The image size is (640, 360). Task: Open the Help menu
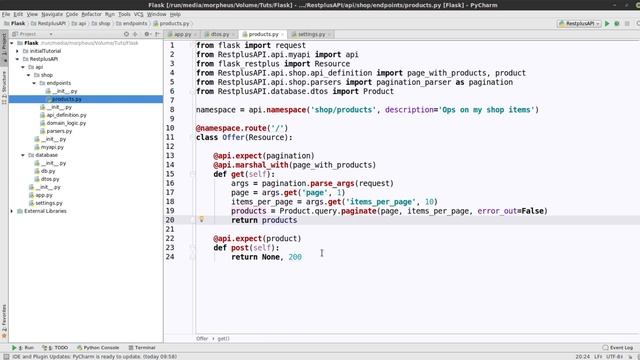click(x=175, y=14)
